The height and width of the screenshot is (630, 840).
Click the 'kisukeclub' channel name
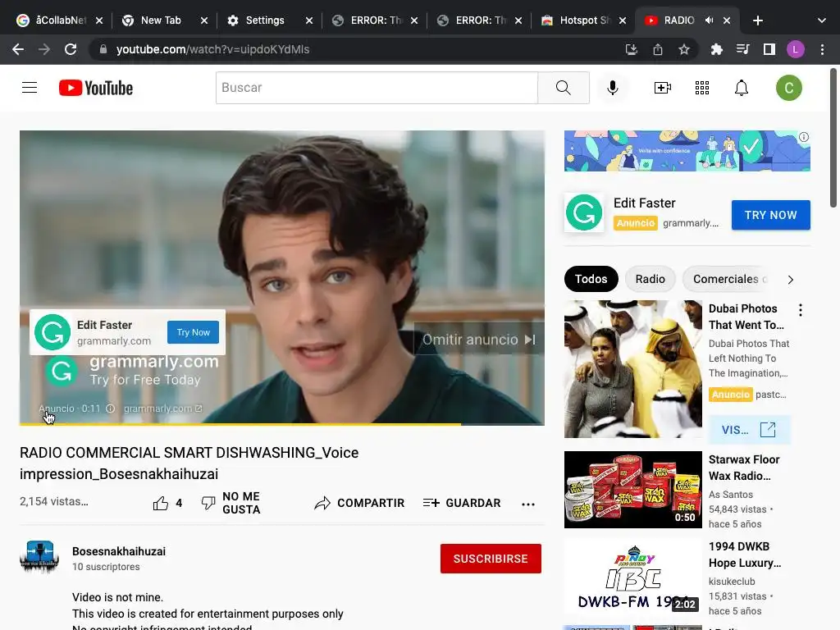tap(732, 582)
